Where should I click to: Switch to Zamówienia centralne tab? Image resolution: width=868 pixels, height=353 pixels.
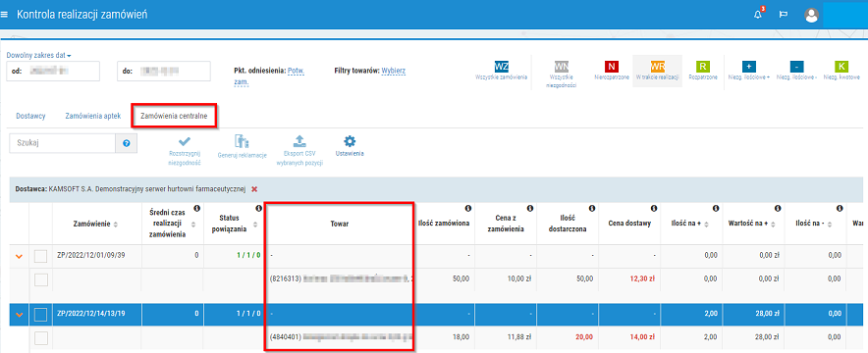(174, 117)
